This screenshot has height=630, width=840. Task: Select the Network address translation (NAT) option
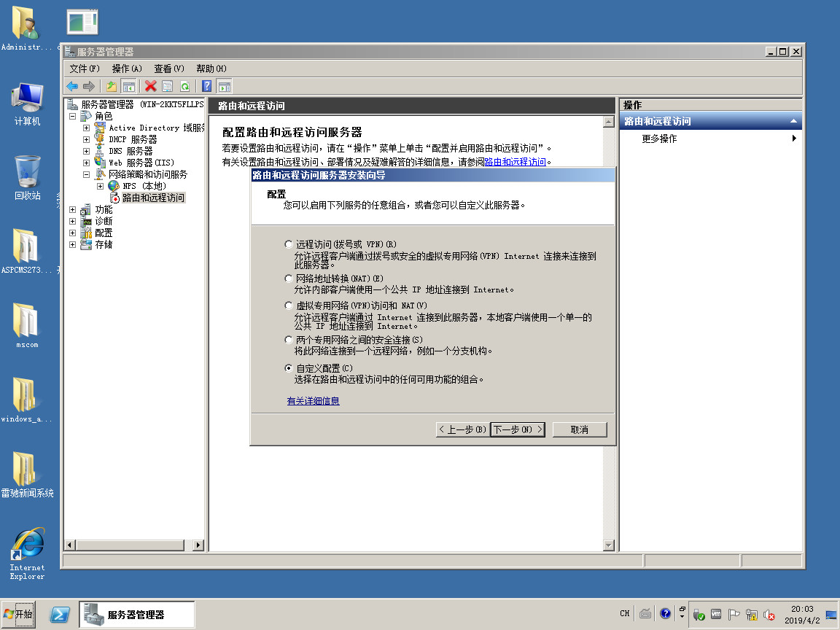(289, 279)
